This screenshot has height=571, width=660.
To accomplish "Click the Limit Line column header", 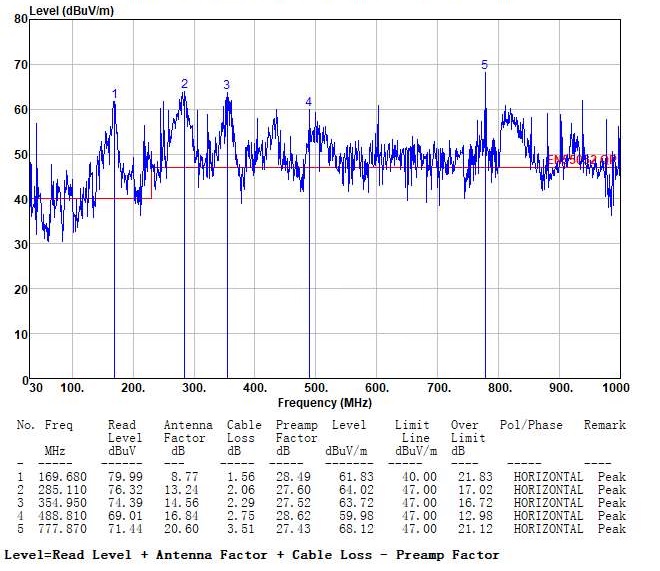I will click(412, 432).
